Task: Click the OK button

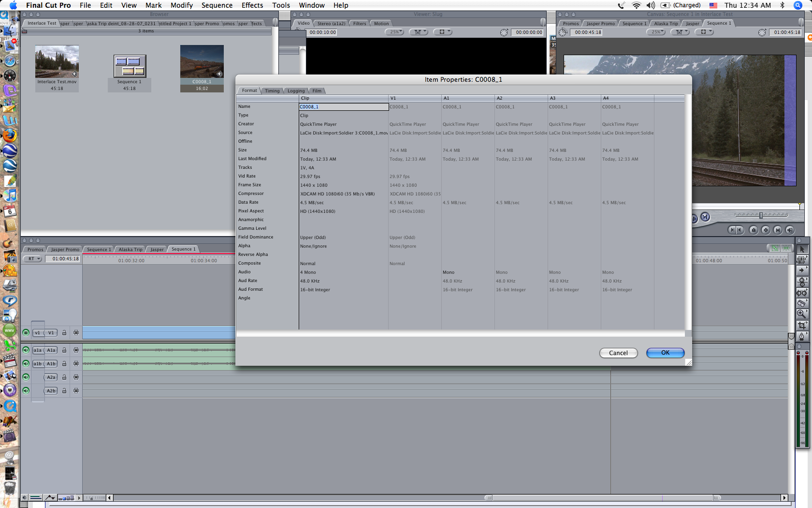Action: point(666,353)
